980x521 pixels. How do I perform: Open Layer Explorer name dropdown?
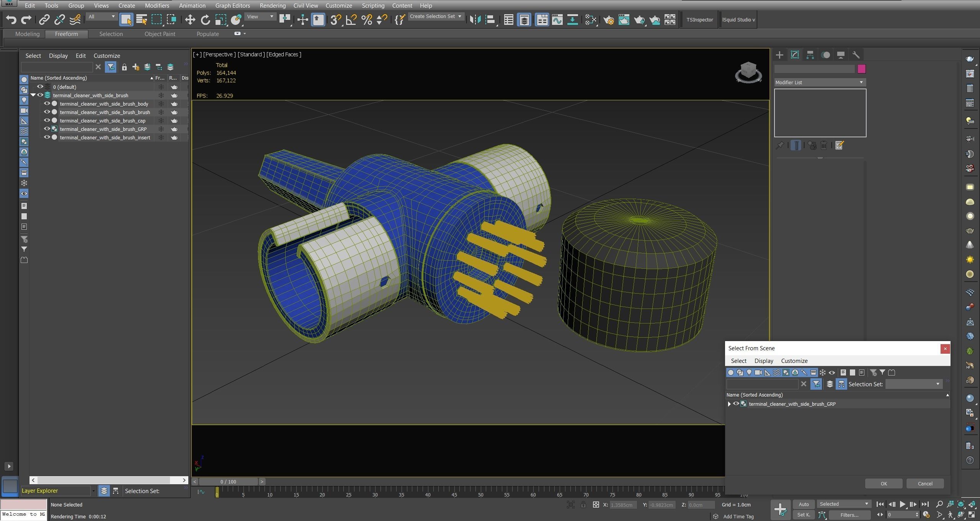[93, 491]
